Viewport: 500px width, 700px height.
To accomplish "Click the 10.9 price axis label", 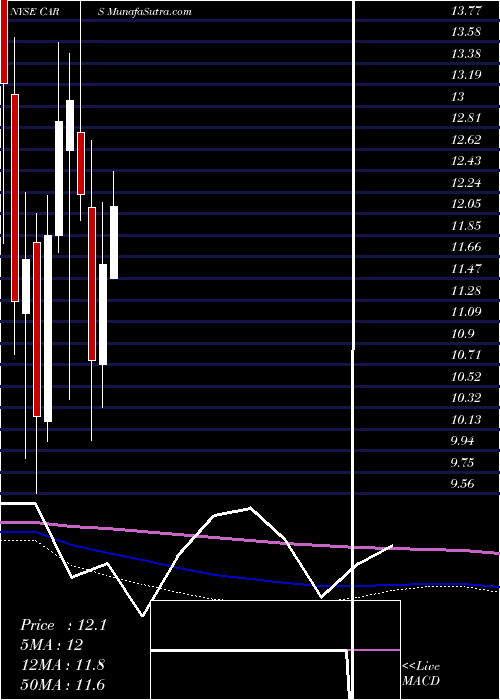I will 464,333.
